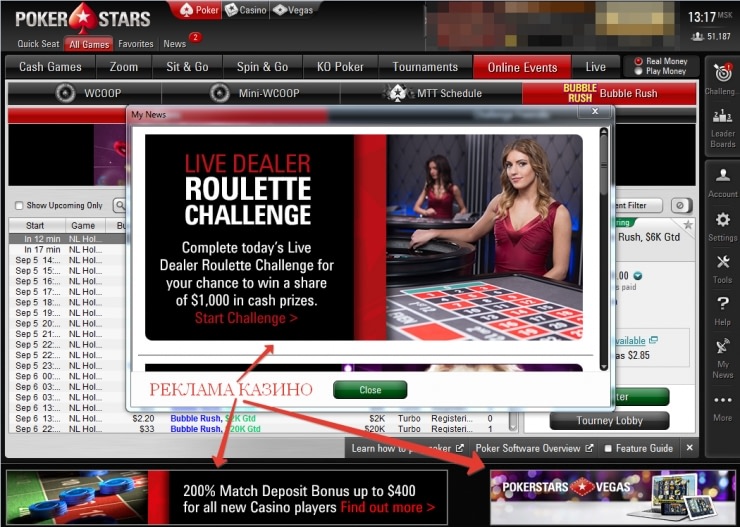
Task: Open the Spin & Go tab
Action: (262, 67)
